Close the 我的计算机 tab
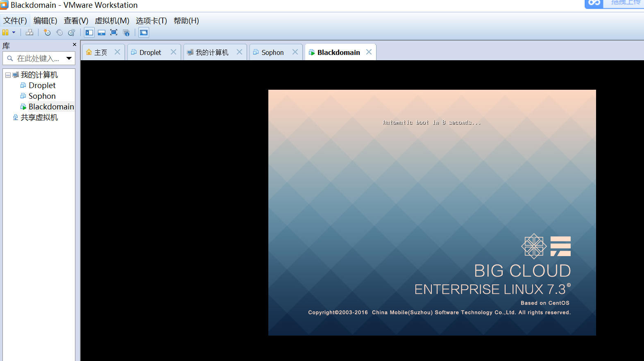 pyautogui.click(x=240, y=52)
